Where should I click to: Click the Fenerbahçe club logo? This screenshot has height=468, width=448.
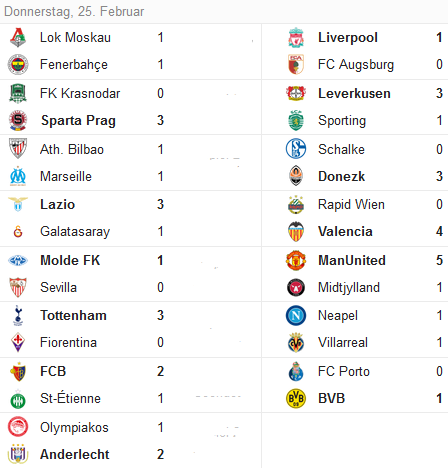tap(18, 65)
